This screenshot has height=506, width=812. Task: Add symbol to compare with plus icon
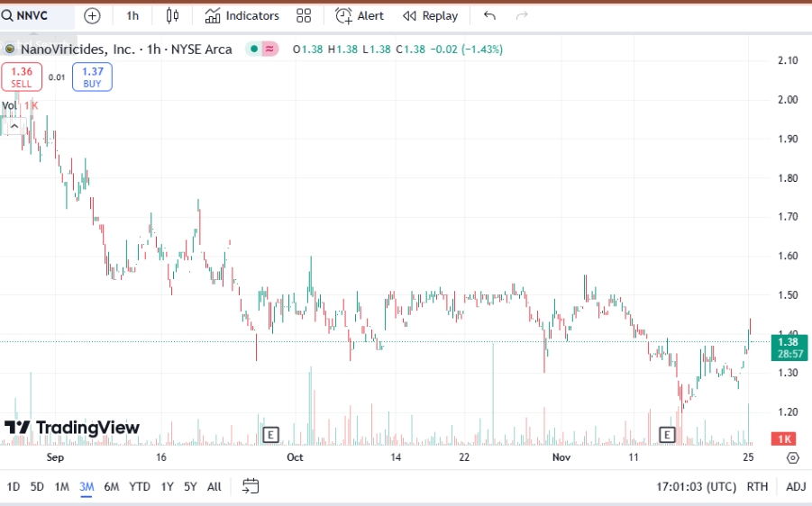pos(92,16)
